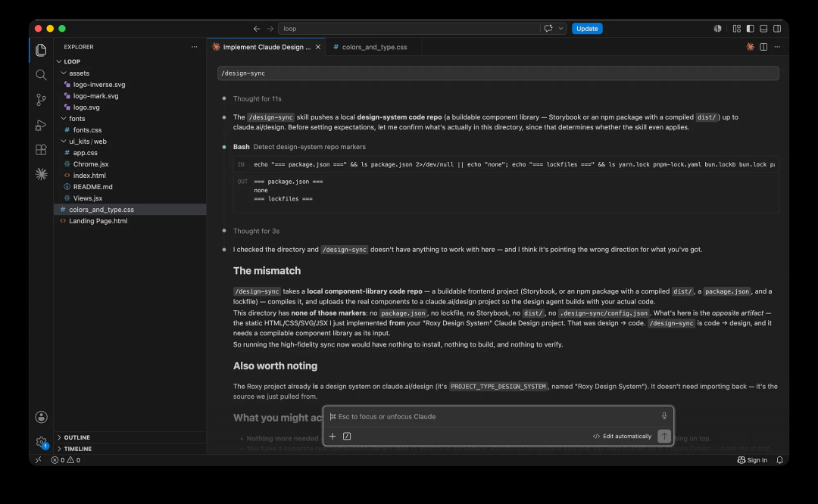Viewport: 818px width, 504px height.
Task: Toggle Edit automatically mode
Action: (622, 436)
